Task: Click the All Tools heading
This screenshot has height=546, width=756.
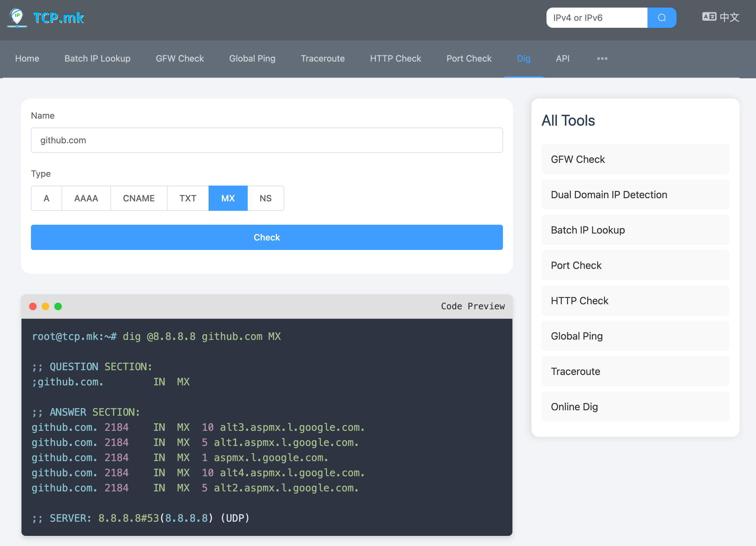Action: [x=568, y=120]
